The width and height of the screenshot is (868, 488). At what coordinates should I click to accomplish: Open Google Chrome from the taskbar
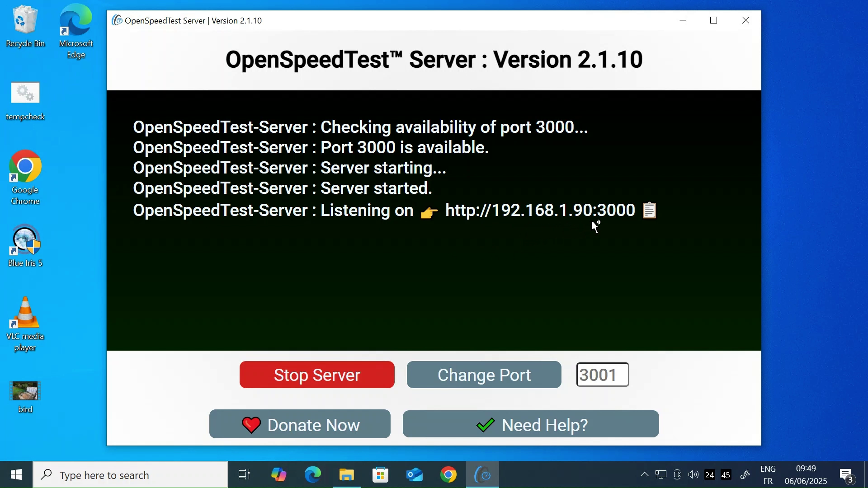click(448, 475)
